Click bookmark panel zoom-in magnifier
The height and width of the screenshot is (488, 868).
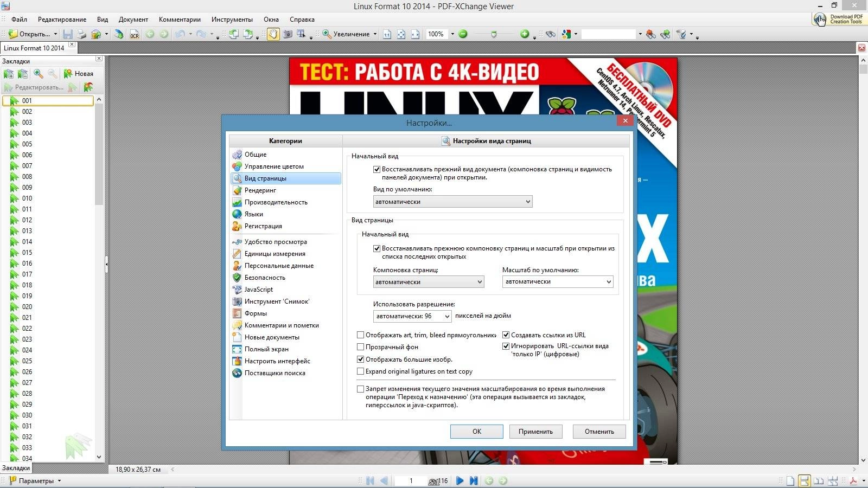click(x=39, y=74)
